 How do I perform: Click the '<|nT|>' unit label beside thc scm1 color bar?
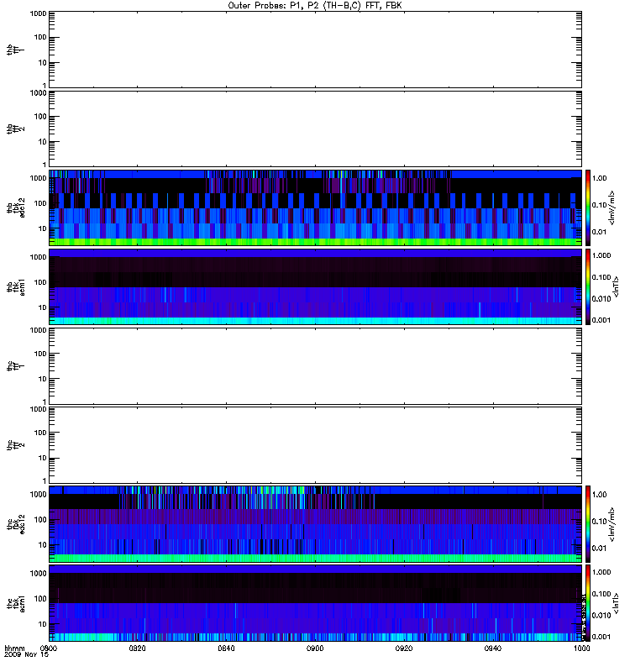(616, 603)
